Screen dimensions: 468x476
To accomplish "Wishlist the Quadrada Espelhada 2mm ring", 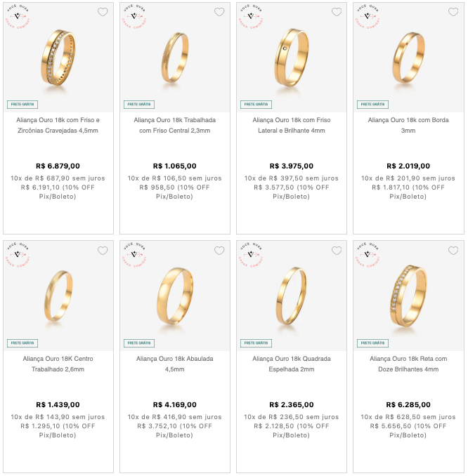I will (x=337, y=251).
